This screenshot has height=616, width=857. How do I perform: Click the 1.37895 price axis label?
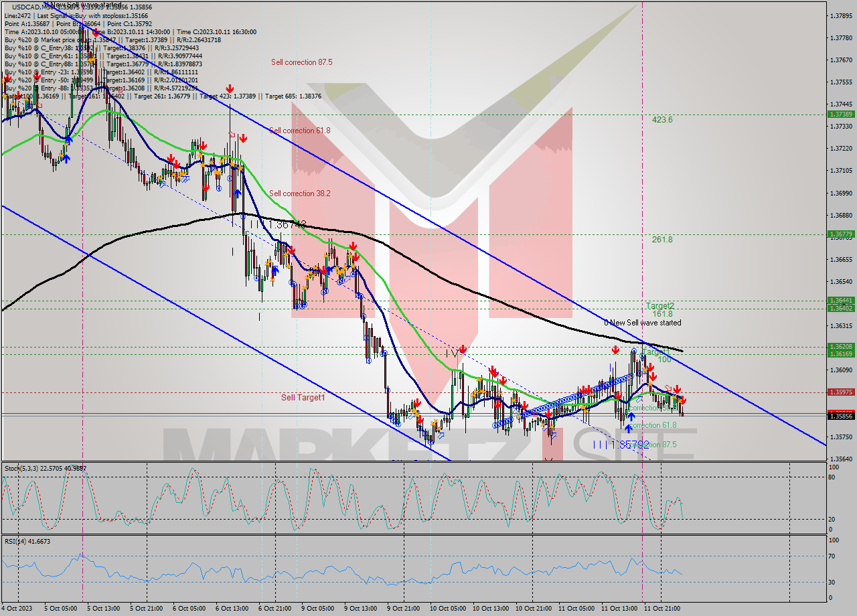pos(841,15)
